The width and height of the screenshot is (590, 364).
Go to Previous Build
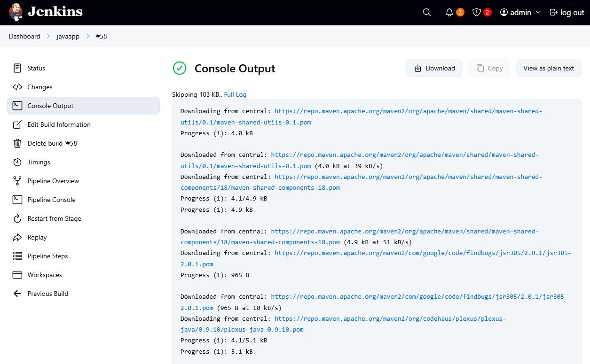coord(83,294)
